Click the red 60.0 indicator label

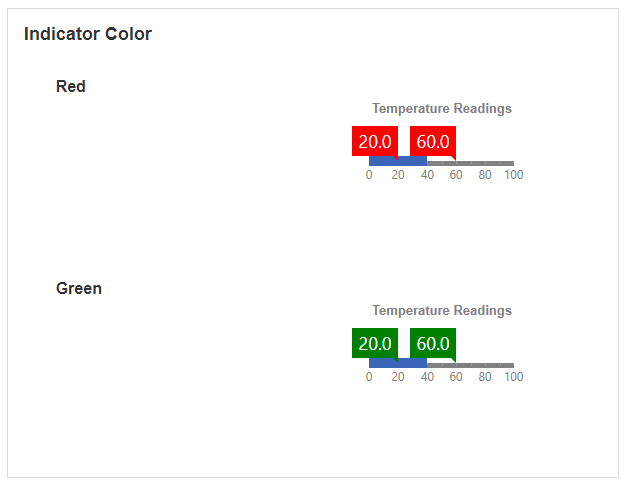click(x=433, y=141)
